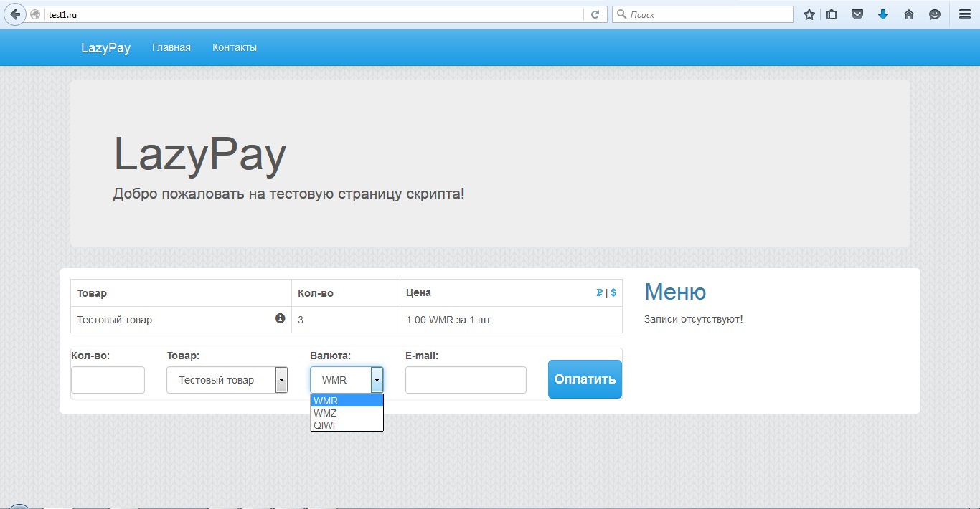Choose WMZ in currency list

[347, 413]
